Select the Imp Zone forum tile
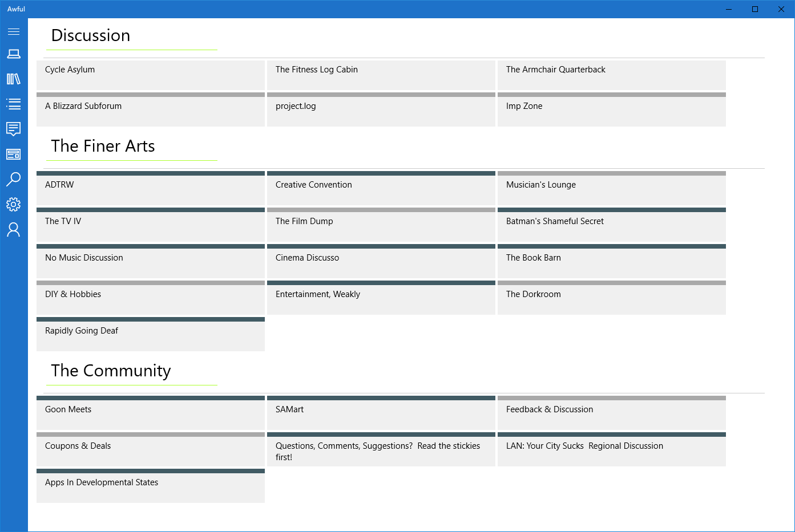The width and height of the screenshot is (795, 532). [x=612, y=111]
